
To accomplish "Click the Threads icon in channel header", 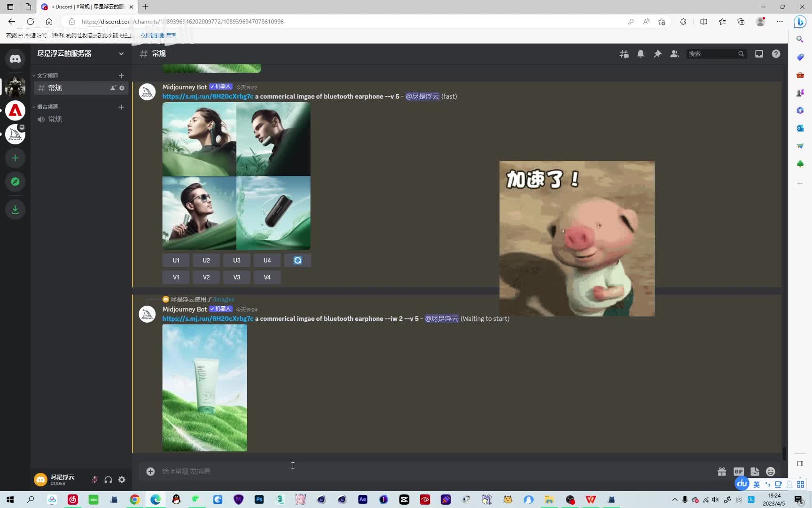I will click(624, 54).
